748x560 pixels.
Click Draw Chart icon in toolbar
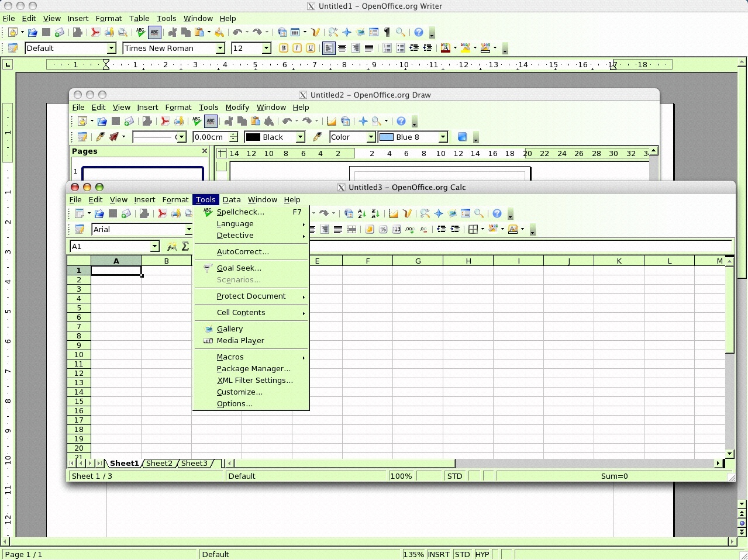(332, 122)
